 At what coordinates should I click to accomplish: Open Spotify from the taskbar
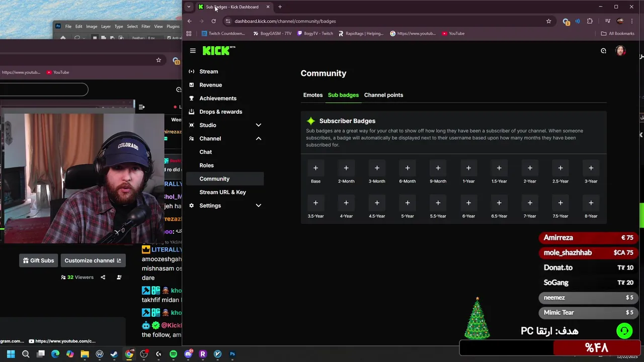pyautogui.click(x=174, y=354)
